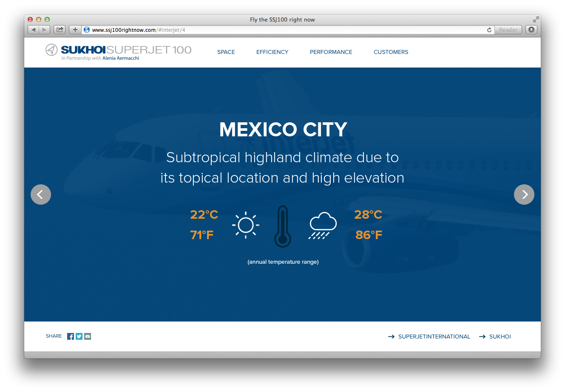Click Safari share toolbar button
This screenshot has height=392, width=565.
60,30
